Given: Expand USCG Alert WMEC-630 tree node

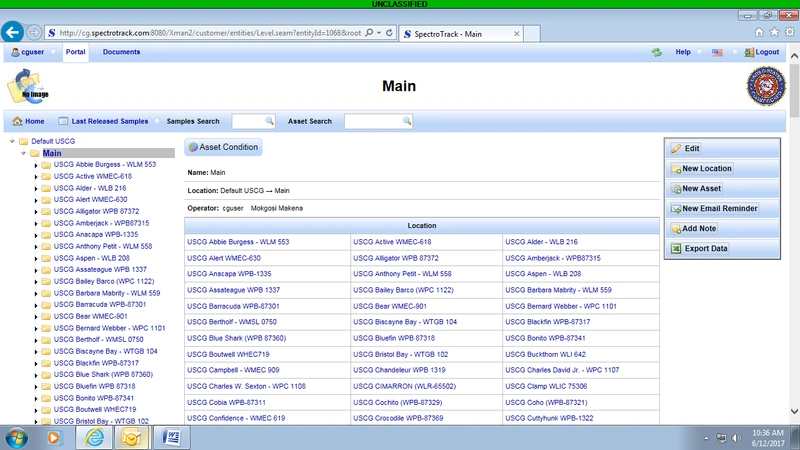Looking at the screenshot, I should [36, 201].
